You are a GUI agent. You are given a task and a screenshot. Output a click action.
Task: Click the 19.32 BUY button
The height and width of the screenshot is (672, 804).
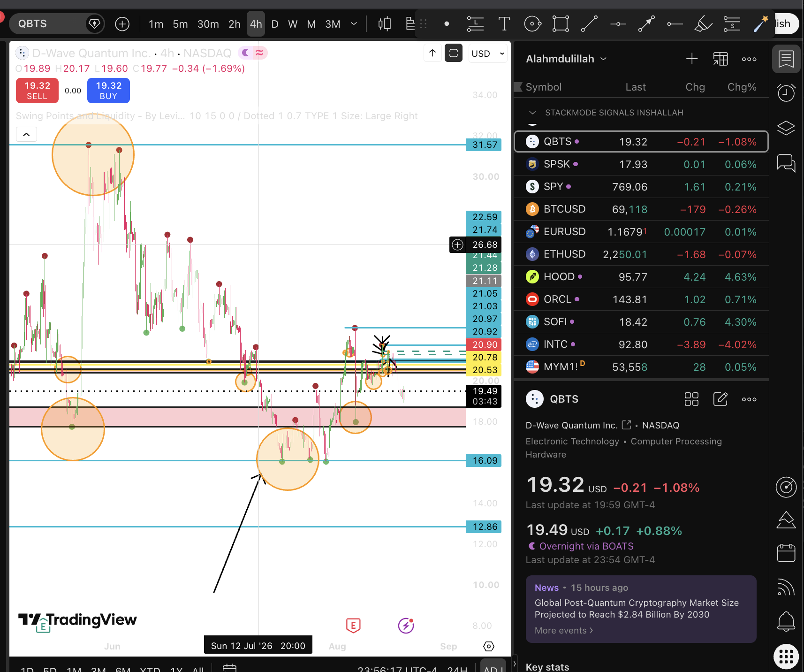tap(108, 91)
